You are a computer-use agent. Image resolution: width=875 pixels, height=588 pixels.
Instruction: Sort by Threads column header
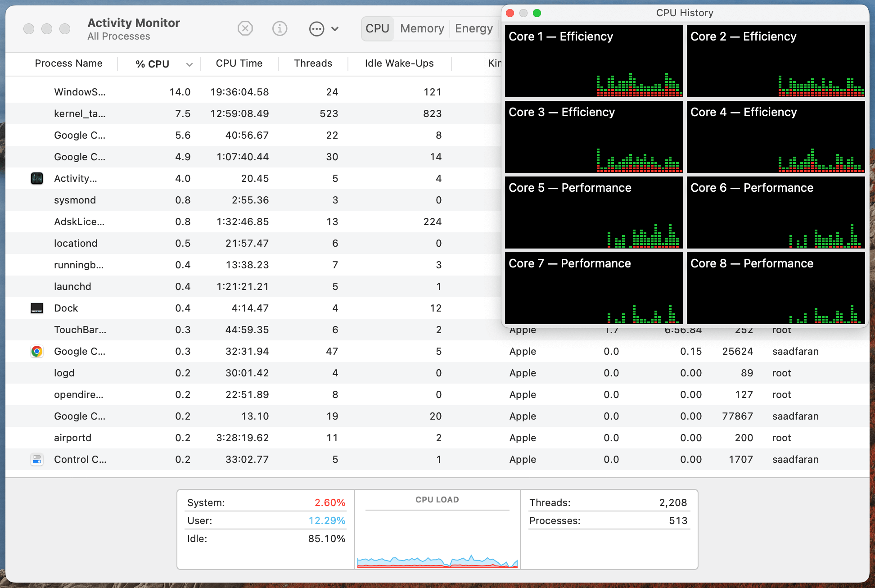point(313,63)
